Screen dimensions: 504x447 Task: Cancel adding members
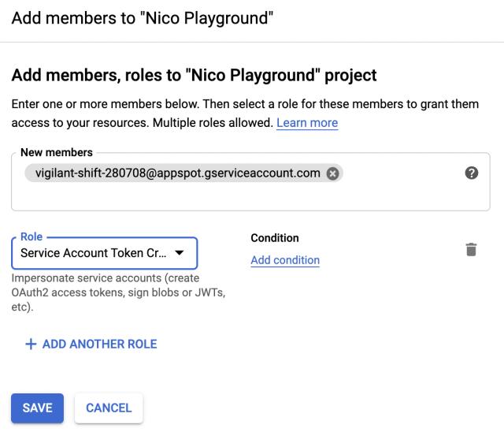pos(109,408)
